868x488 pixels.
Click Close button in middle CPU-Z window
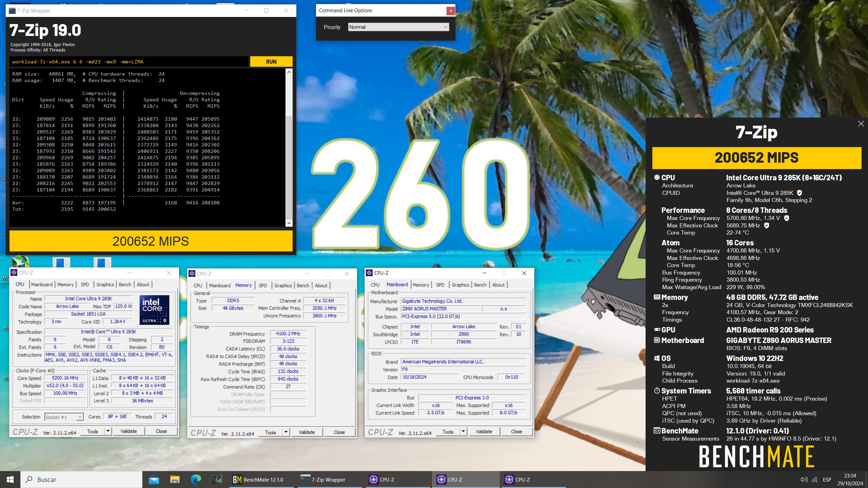[339, 432]
